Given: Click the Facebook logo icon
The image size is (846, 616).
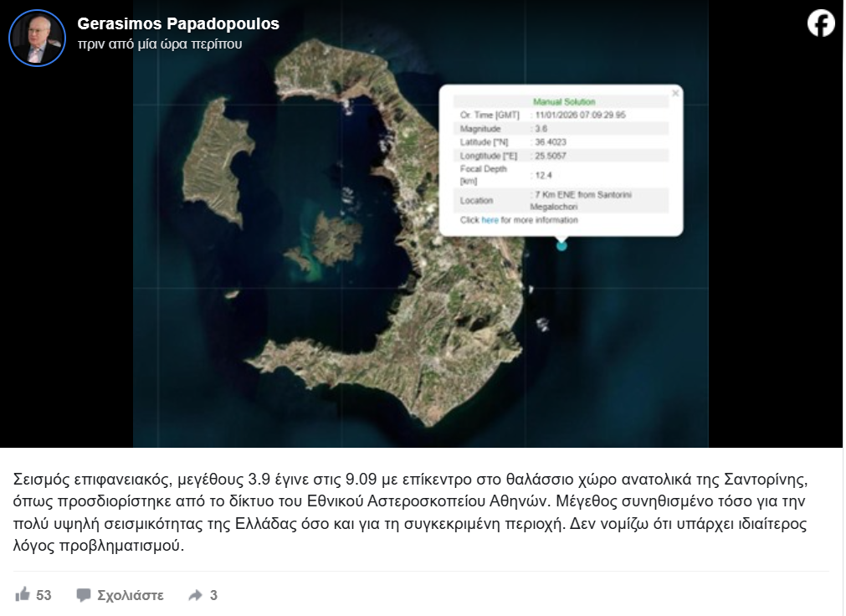Looking at the screenshot, I should click(x=821, y=23).
